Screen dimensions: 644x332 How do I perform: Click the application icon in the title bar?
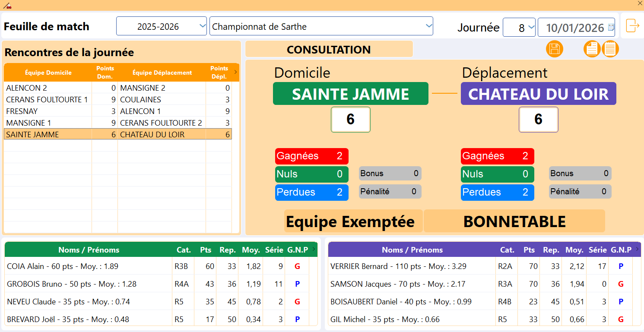[6, 5]
